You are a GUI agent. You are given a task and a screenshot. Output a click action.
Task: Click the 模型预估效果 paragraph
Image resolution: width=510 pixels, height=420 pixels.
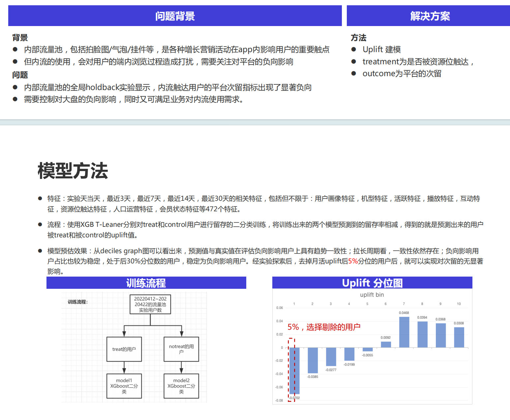[x=265, y=261]
